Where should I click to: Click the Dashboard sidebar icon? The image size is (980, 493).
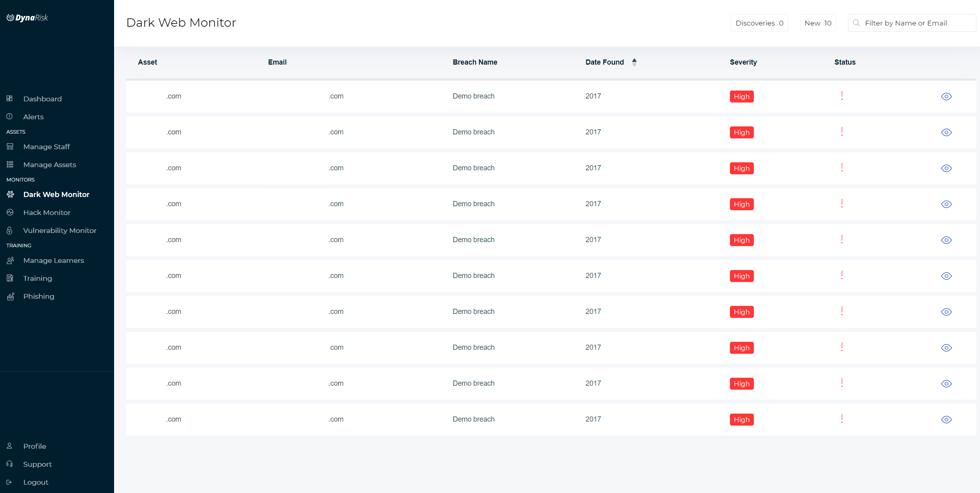(10, 99)
